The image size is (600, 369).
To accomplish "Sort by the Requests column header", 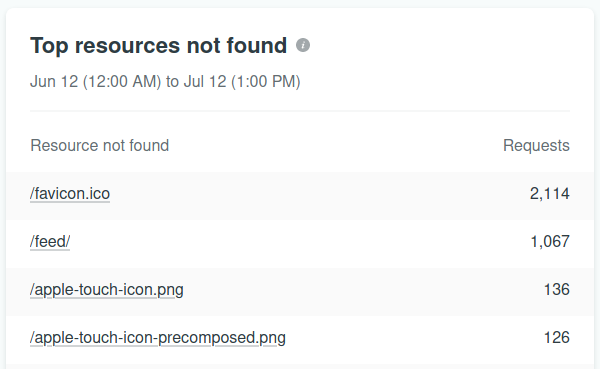I will pyautogui.click(x=536, y=145).
